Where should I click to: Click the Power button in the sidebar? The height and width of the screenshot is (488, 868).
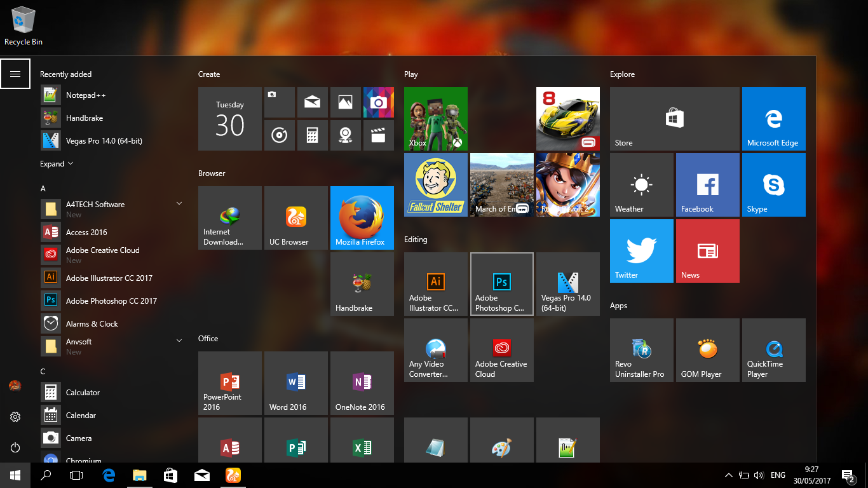pyautogui.click(x=15, y=447)
